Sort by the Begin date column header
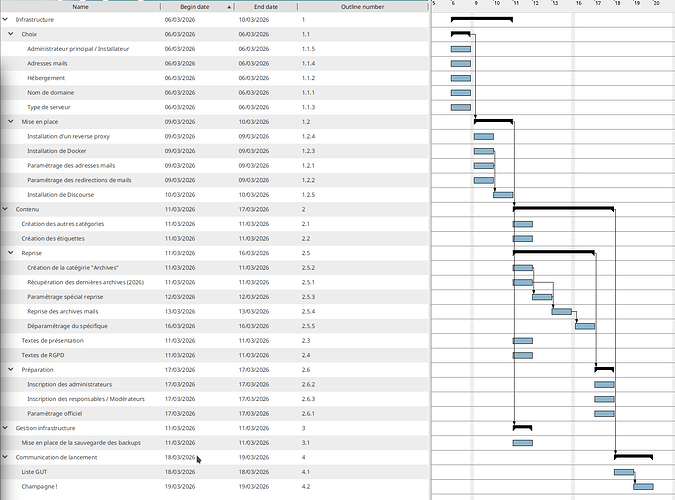The width and height of the screenshot is (675, 500). [194, 6]
